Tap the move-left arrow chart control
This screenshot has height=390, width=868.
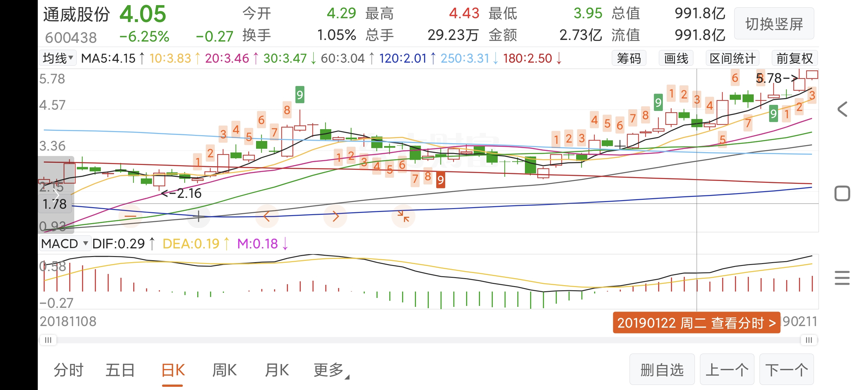pos(267,216)
